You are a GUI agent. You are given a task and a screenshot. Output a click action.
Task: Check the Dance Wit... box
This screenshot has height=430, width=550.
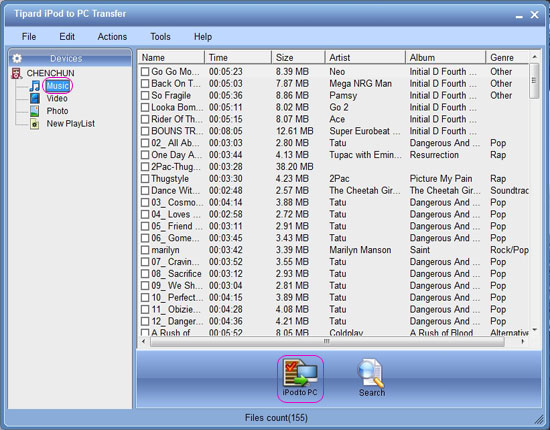(145, 190)
